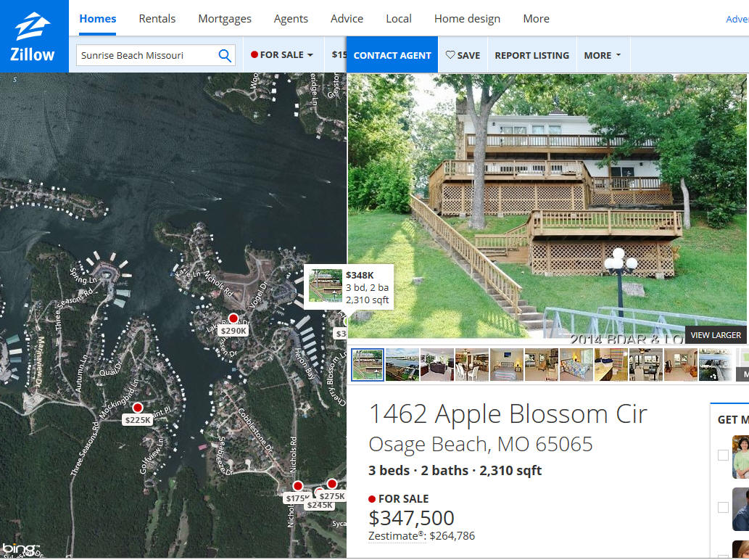Click View Larger on the photo
This screenshot has width=749, height=560.
pyautogui.click(x=715, y=335)
